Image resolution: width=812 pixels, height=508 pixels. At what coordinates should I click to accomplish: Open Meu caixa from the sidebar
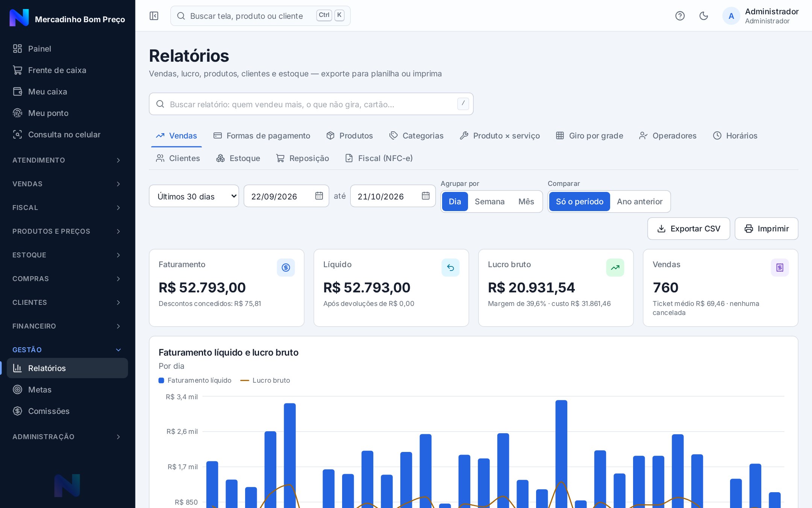pos(67,91)
